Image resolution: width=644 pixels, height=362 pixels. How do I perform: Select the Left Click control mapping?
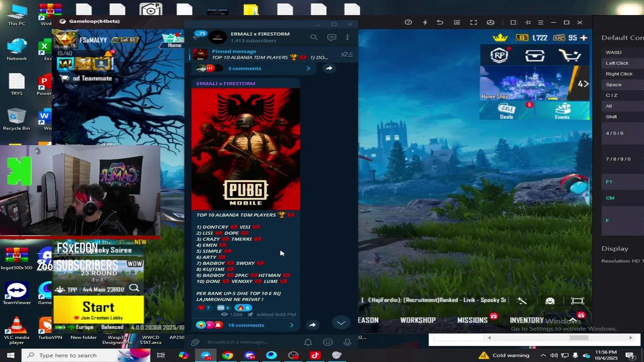[617, 63]
